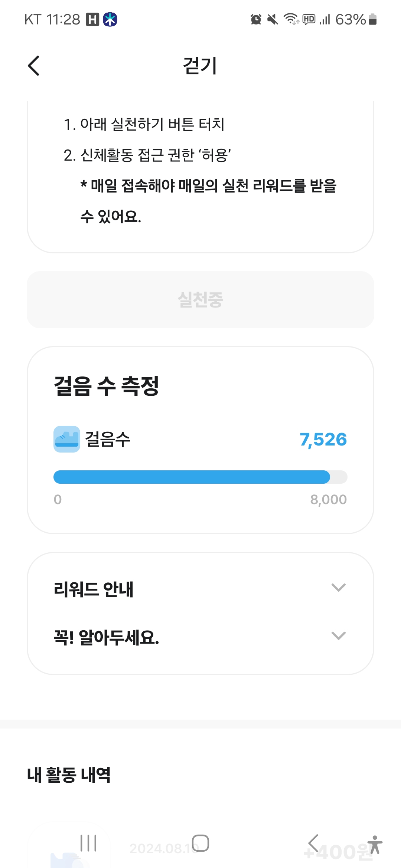This screenshot has height=868, width=401.
Task: Click the blue step progress bar
Action: click(192, 477)
